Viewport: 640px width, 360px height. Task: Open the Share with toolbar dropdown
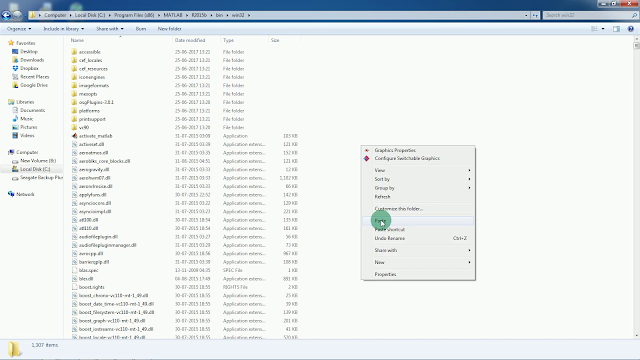(x=110, y=29)
